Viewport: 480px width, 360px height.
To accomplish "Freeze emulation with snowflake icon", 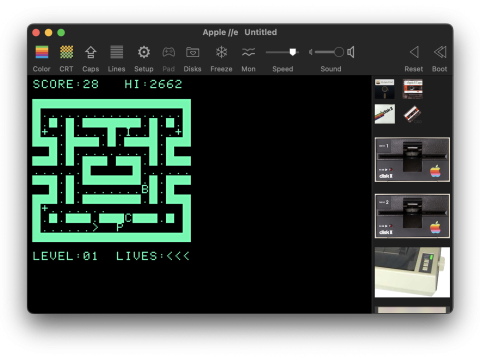I will (x=221, y=52).
